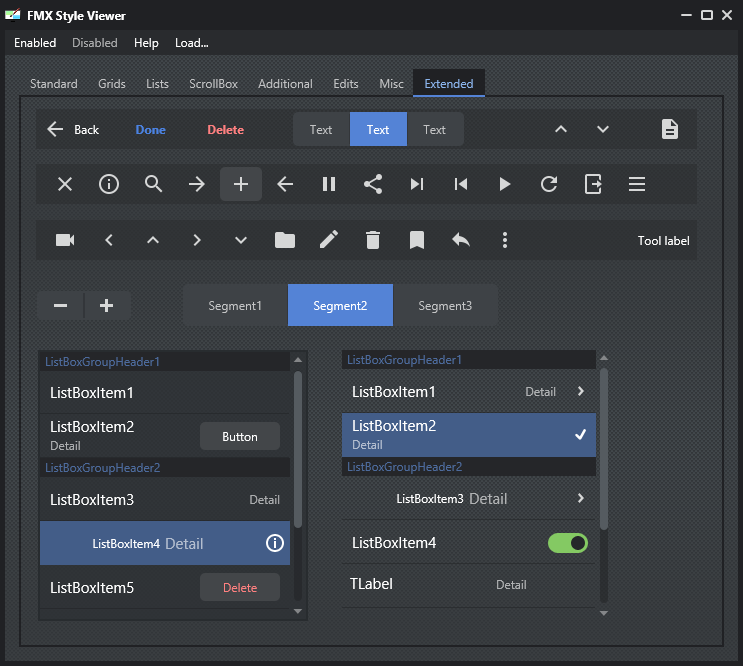The image size is (743, 666).
Task: Switch to the Edits tab
Action: 346,84
